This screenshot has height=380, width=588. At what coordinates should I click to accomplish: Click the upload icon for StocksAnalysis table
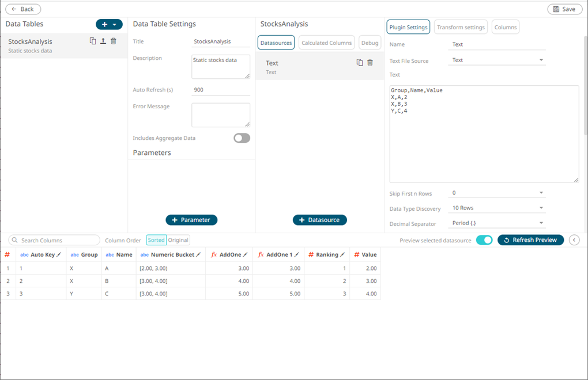click(103, 41)
